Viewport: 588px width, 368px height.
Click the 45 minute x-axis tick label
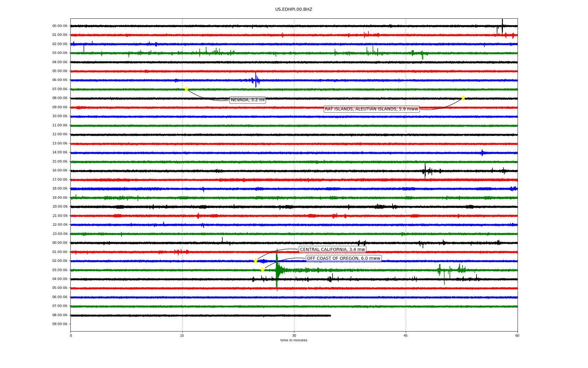coord(406,335)
